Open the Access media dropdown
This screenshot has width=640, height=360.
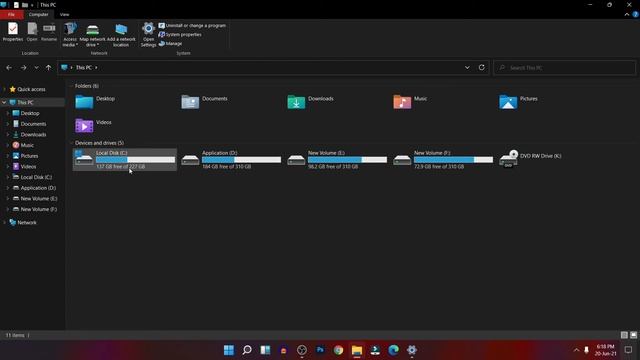click(70, 35)
